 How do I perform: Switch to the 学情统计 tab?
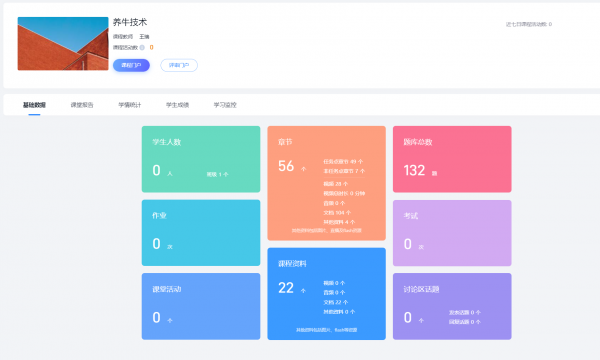click(130, 105)
